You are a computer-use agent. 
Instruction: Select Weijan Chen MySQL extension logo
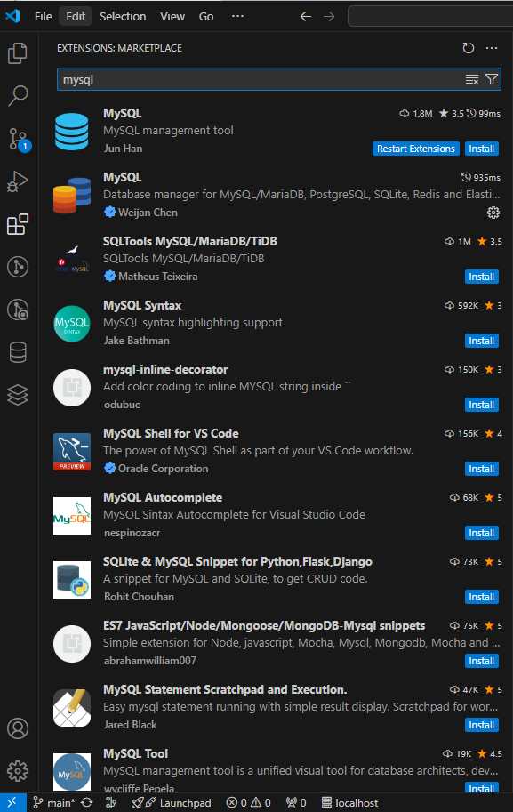tap(72, 196)
